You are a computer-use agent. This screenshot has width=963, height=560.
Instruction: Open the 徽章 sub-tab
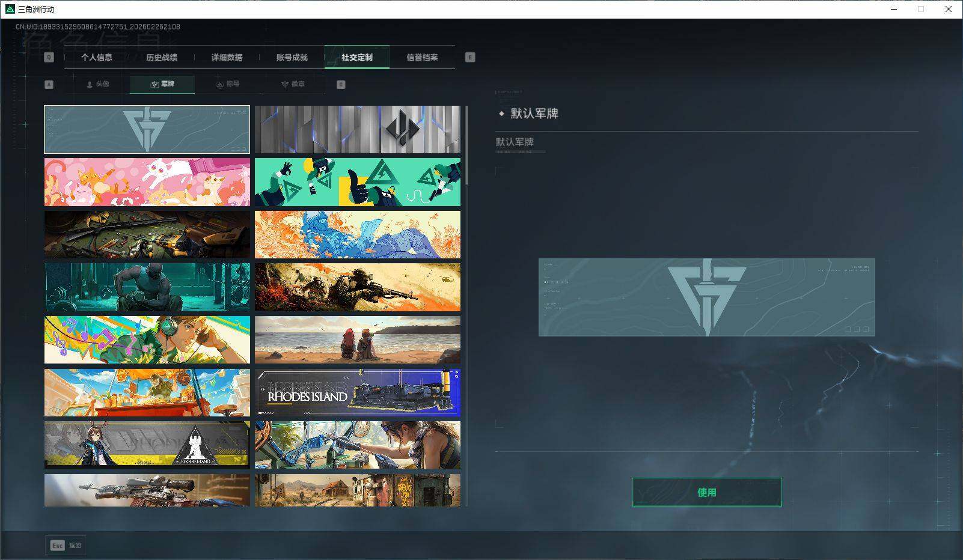pos(293,85)
